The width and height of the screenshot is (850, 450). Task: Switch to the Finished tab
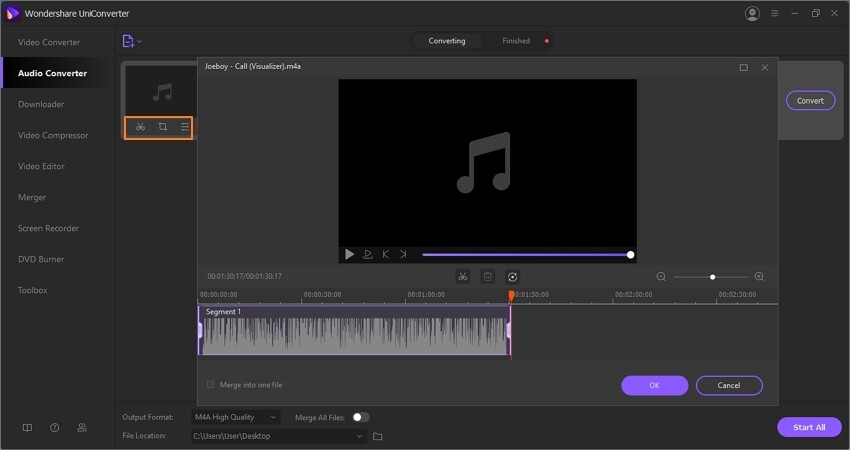point(516,41)
